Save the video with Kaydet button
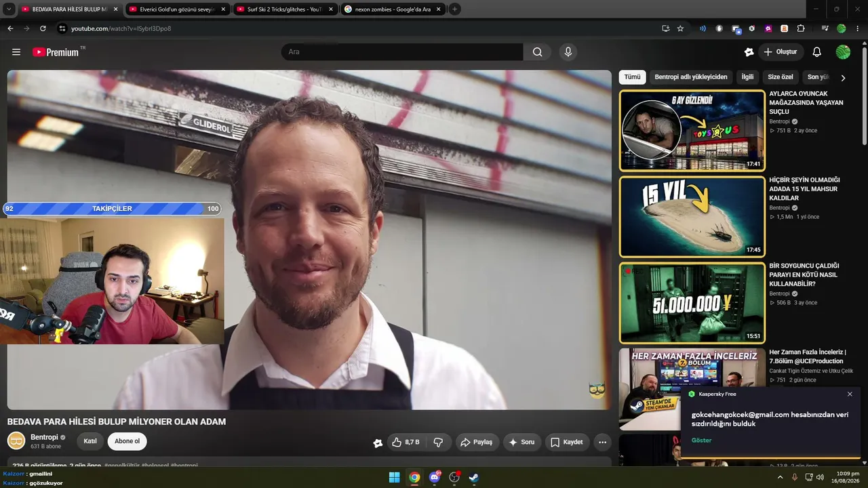Viewport: 868px width, 488px height. tap(567, 443)
